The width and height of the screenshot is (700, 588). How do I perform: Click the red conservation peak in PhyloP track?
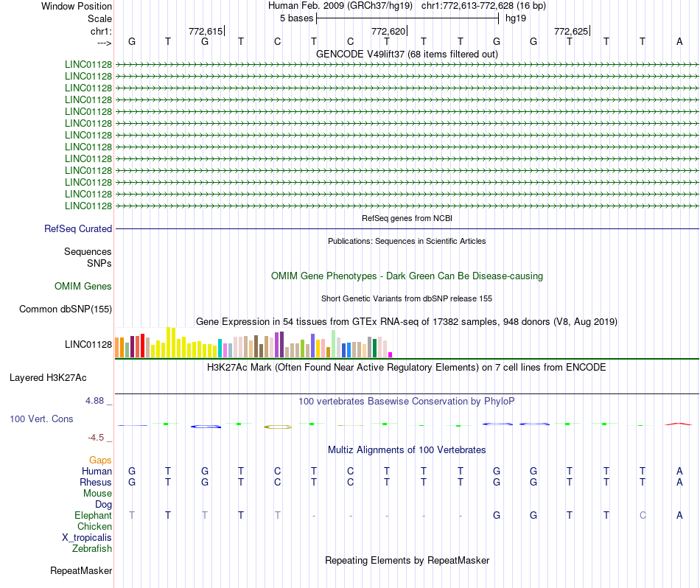point(679,424)
